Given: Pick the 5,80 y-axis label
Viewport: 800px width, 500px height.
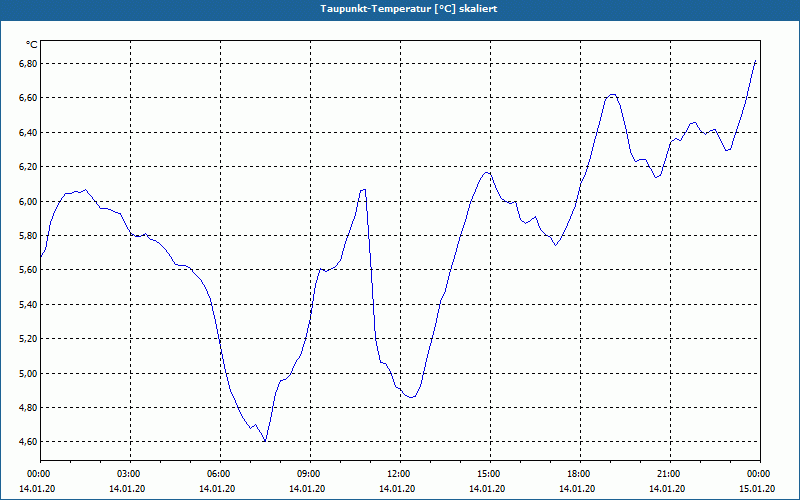Looking at the screenshot, I should click(x=27, y=236).
